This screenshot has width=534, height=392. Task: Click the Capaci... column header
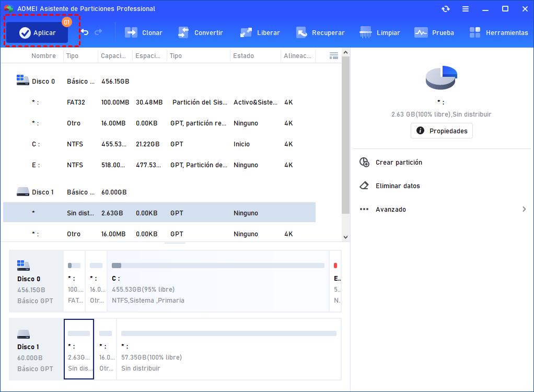[x=113, y=56]
